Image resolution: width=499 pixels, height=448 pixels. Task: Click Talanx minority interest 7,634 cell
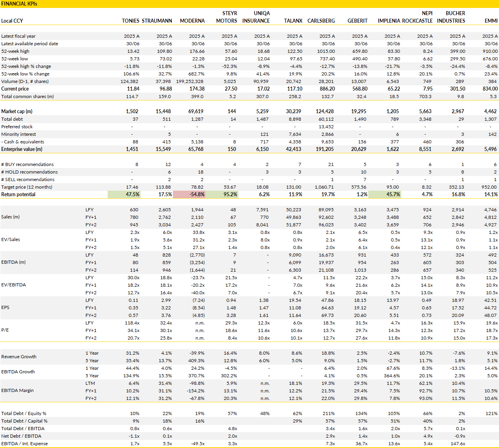295,134
